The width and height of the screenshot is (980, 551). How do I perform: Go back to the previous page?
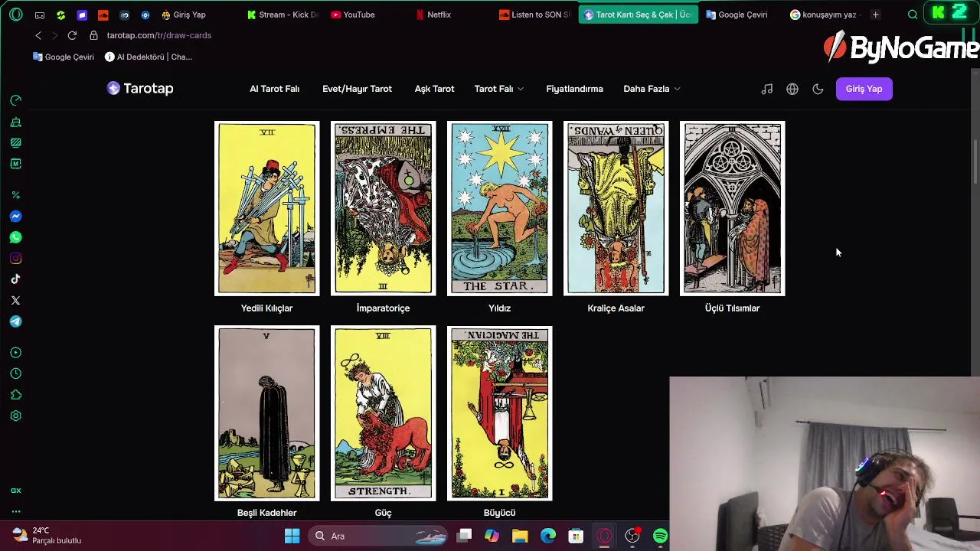[38, 35]
